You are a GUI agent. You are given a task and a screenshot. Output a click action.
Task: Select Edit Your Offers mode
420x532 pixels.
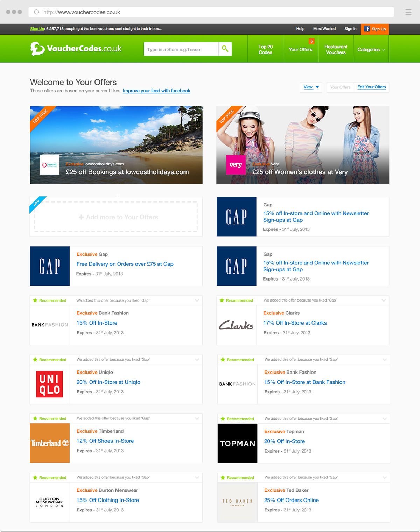pyautogui.click(x=371, y=87)
